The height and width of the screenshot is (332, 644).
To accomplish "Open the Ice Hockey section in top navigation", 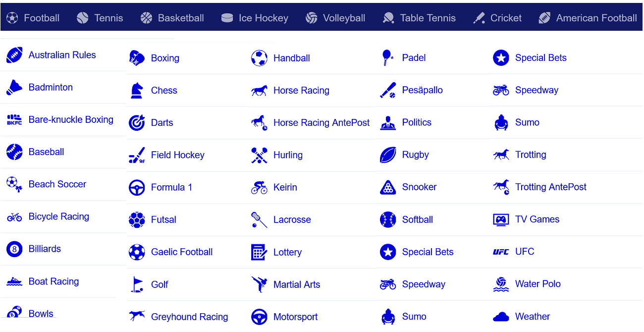I will 254,17.
